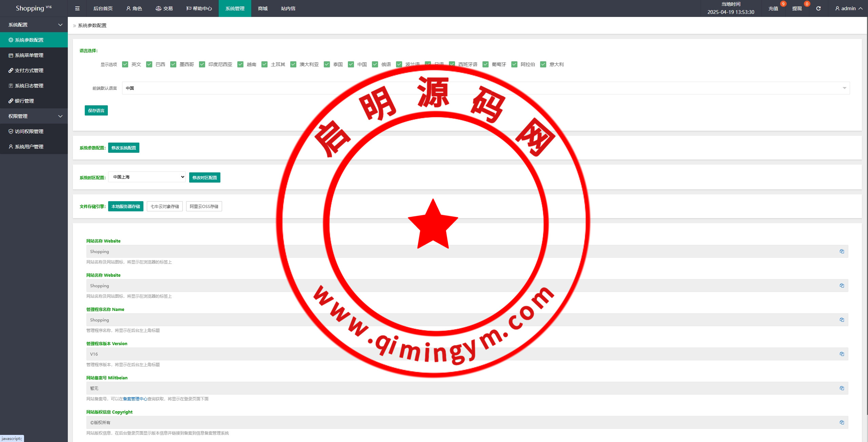This screenshot has width=868, height=442.
Task: Select 七牛云对象存储 storage engine
Action: (165, 207)
